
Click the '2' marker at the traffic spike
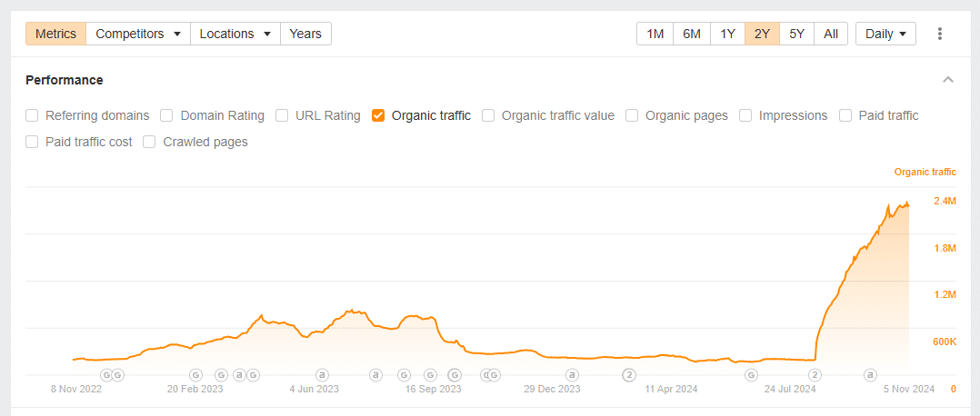pos(815,374)
